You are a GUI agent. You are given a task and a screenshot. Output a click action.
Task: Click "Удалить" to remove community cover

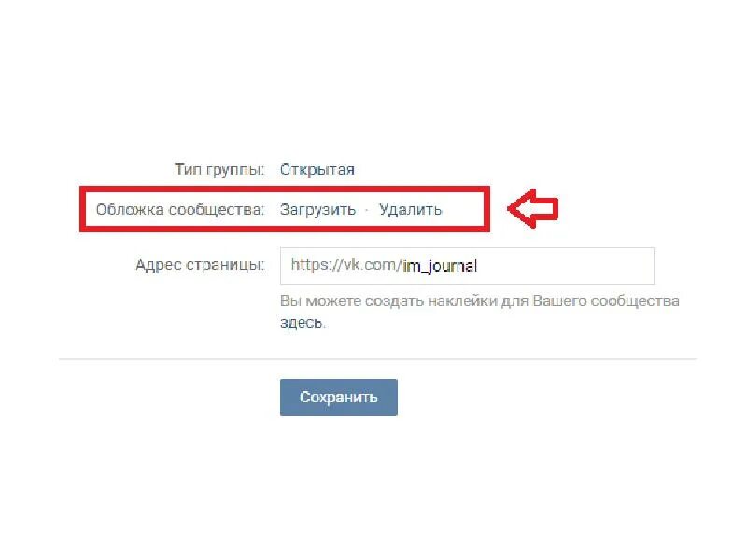click(x=410, y=209)
